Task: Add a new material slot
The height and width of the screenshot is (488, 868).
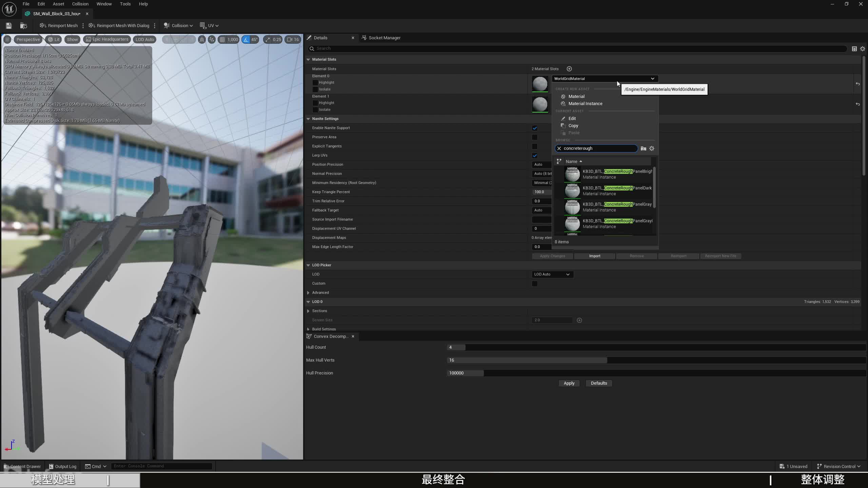Action: (569, 69)
